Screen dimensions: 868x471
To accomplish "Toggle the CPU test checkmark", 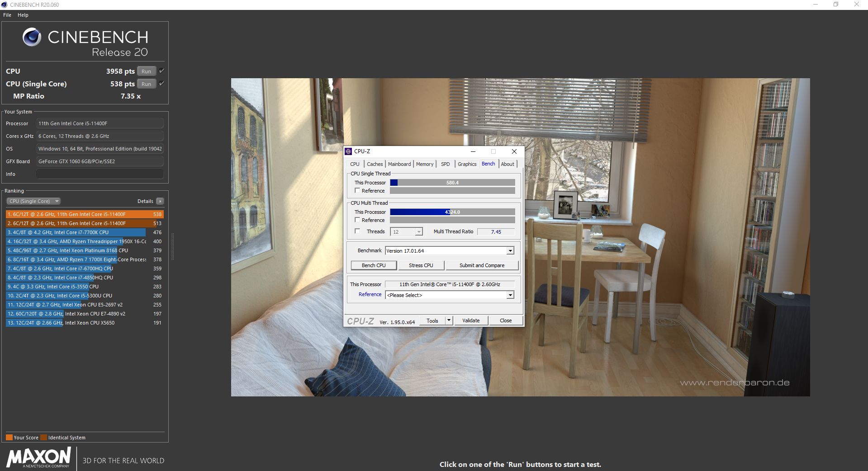I will [x=161, y=71].
